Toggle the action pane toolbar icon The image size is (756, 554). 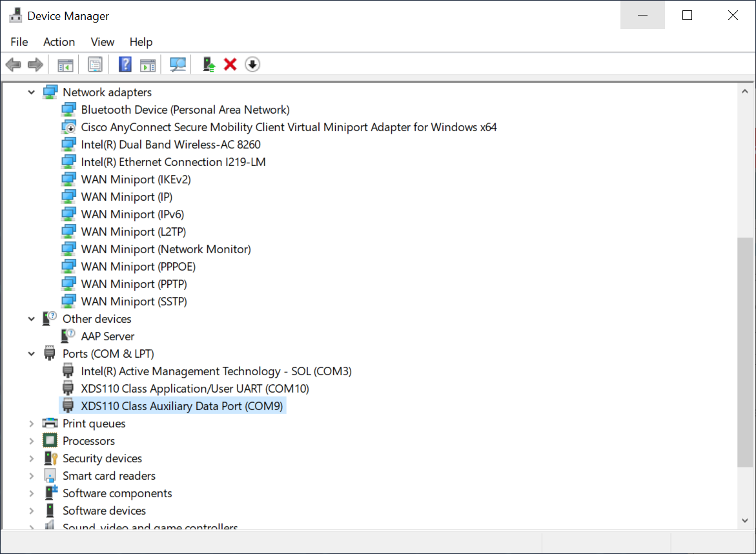pos(148,65)
